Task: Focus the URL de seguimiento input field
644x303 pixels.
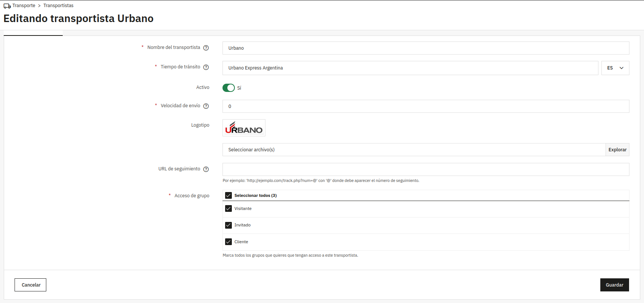Action: click(x=426, y=169)
